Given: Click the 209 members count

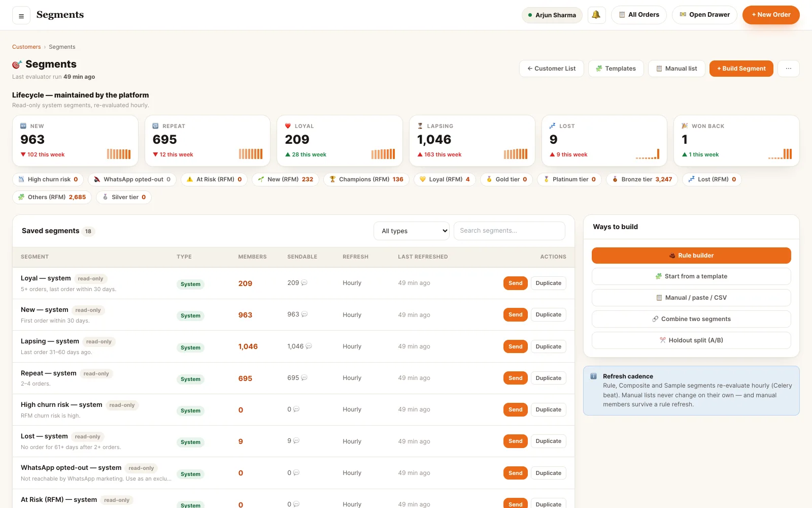Looking at the screenshot, I should click(x=245, y=283).
